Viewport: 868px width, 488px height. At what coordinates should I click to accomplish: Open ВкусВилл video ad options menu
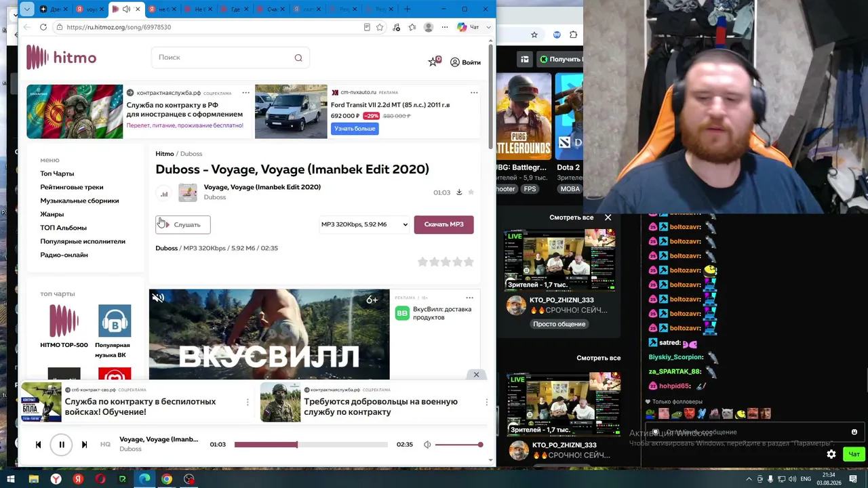point(469,298)
